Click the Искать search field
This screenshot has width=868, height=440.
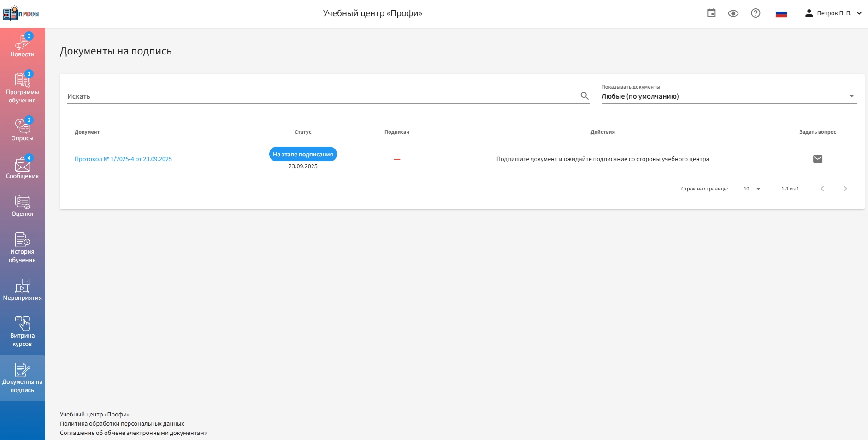(323, 96)
